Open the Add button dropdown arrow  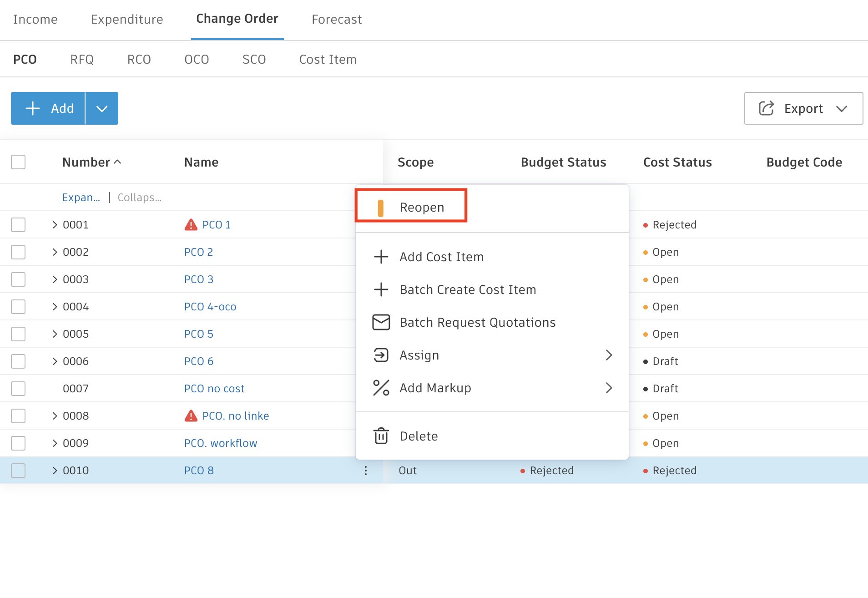pyautogui.click(x=101, y=108)
